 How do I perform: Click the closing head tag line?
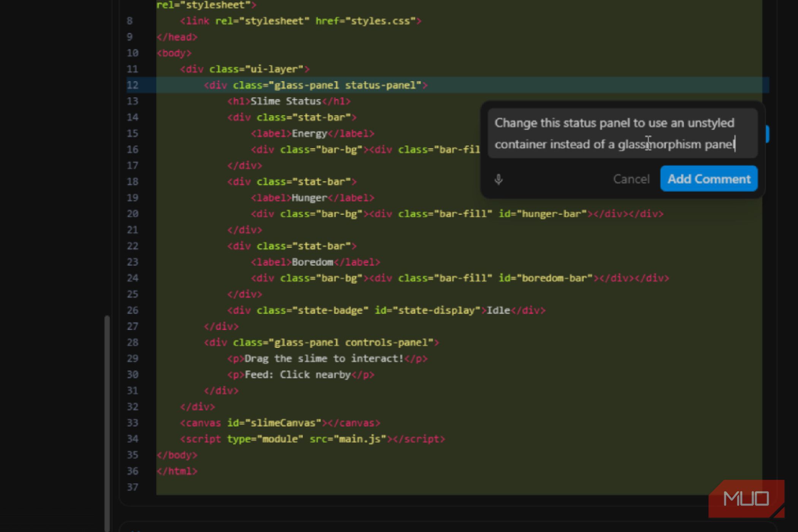tap(177, 37)
